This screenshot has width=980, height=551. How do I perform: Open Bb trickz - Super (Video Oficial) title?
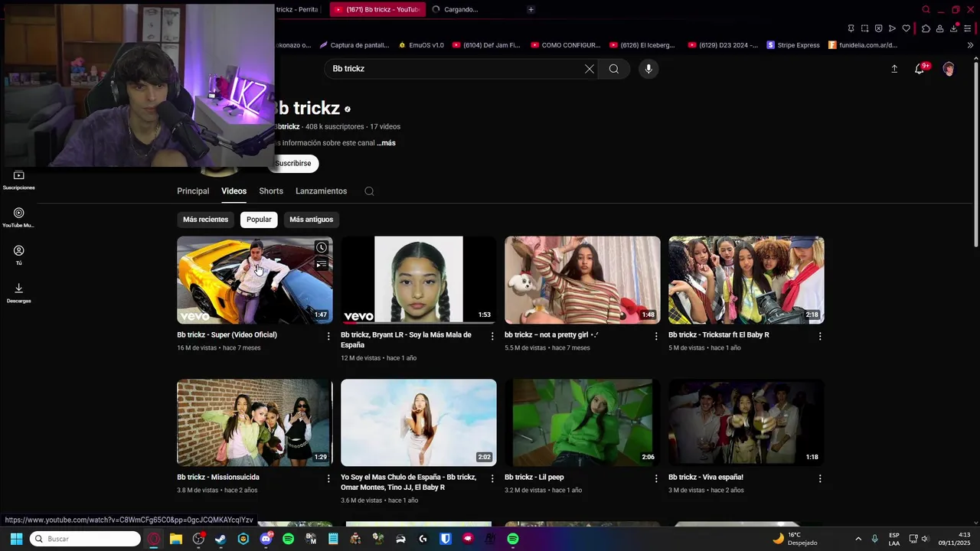click(x=227, y=335)
